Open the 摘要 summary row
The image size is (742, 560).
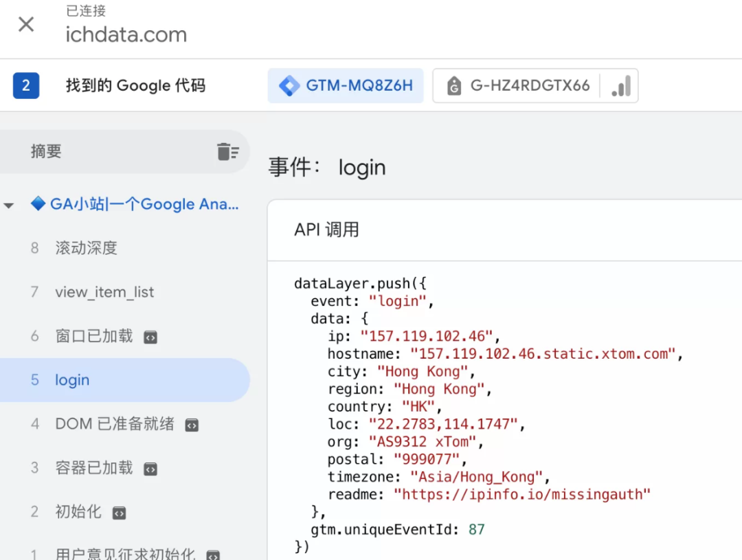coord(124,151)
